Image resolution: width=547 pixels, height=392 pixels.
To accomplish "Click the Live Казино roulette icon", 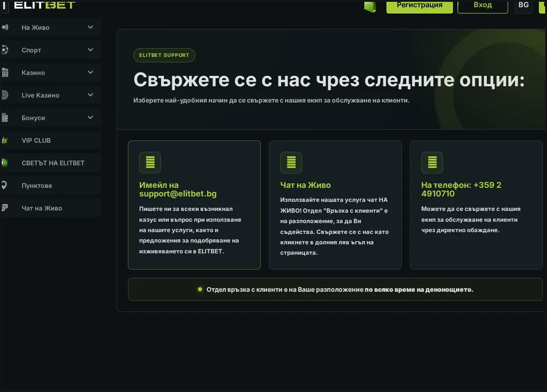I will tap(5, 95).
